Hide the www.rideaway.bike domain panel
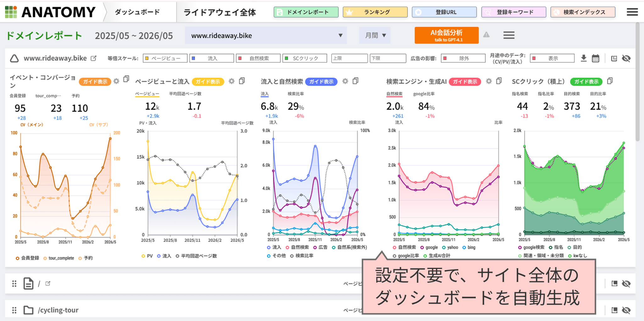This screenshot has height=321, width=644. click(626, 58)
